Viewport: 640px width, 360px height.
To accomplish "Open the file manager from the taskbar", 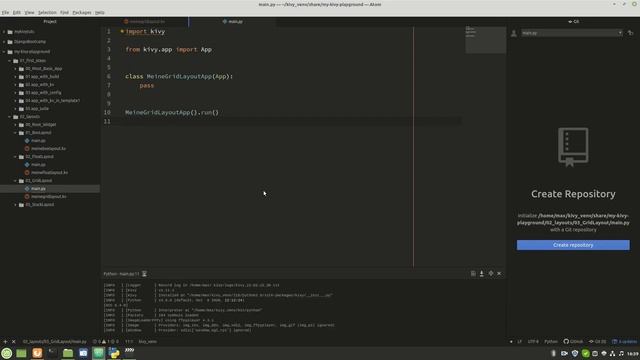I will [x=68, y=353].
